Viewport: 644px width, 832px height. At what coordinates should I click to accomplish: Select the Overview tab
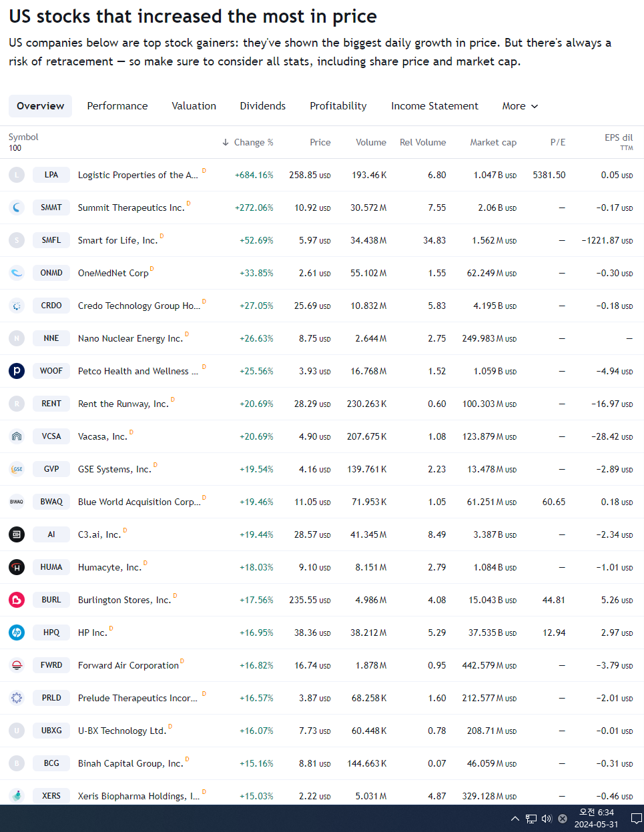point(41,106)
